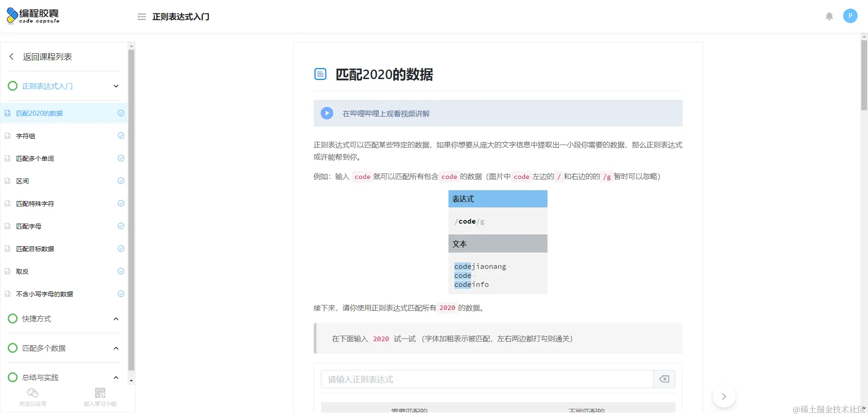Expand the 匹配多个数据 chapter chevron
The height and width of the screenshot is (417, 868).
116,348
